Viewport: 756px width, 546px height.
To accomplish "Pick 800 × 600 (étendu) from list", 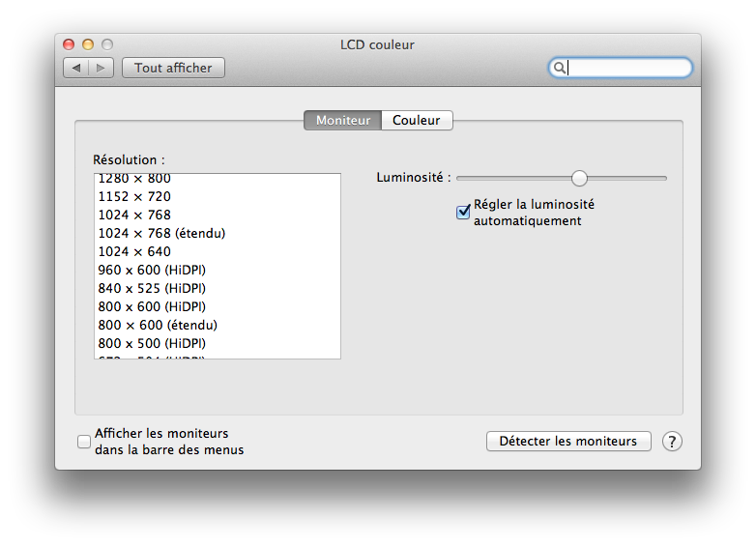I will click(x=217, y=326).
